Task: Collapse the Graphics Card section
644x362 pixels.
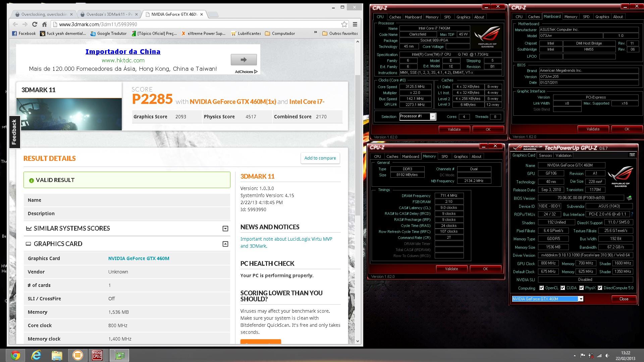Action: 225,244
